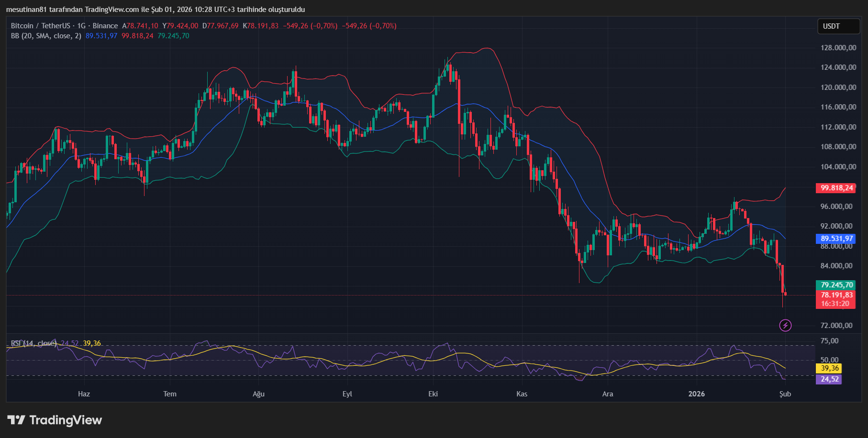Click the yellow 39,36 RSI value label
This screenshot has width=868, height=438.
point(829,368)
